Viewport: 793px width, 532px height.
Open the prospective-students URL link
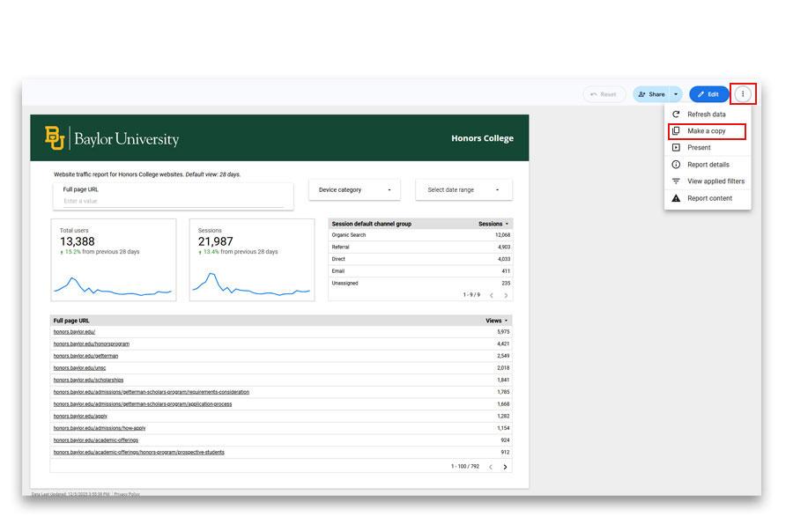pos(139,453)
